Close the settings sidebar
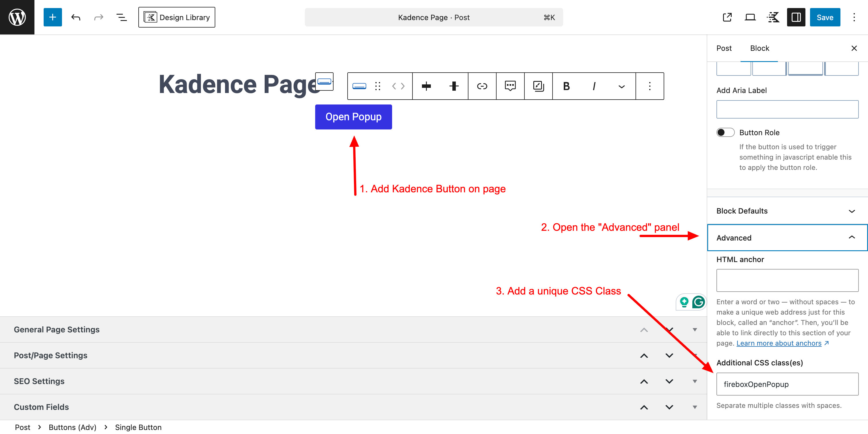This screenshot has height=434, width=868. [854, 48]
